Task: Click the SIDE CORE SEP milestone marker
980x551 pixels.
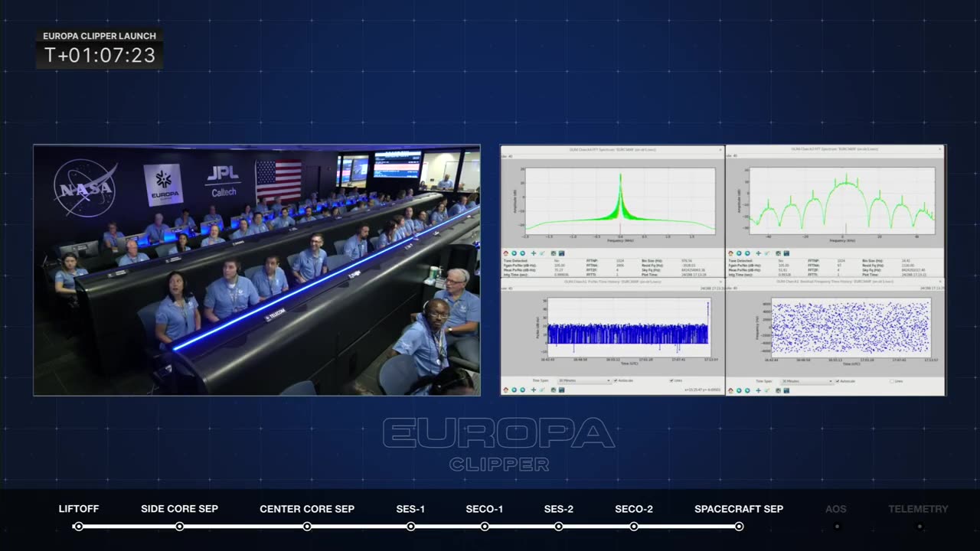Action: (x=179, y=527)
